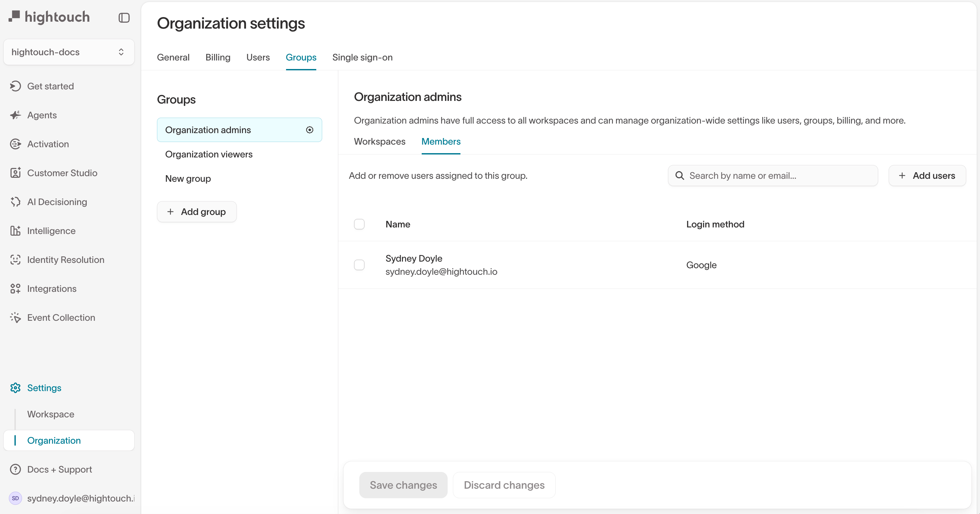
Task: Focus the Search by name or email field
Action: point(773,175)
